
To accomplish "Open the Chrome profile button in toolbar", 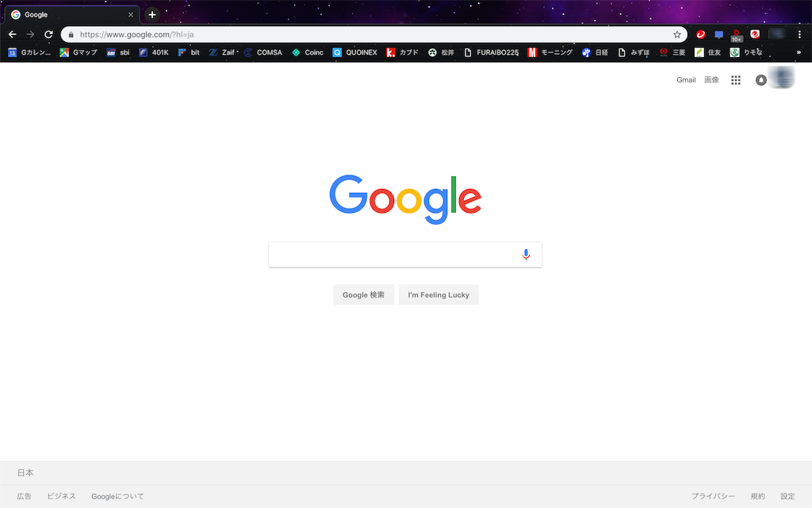I will pos(777,34).
